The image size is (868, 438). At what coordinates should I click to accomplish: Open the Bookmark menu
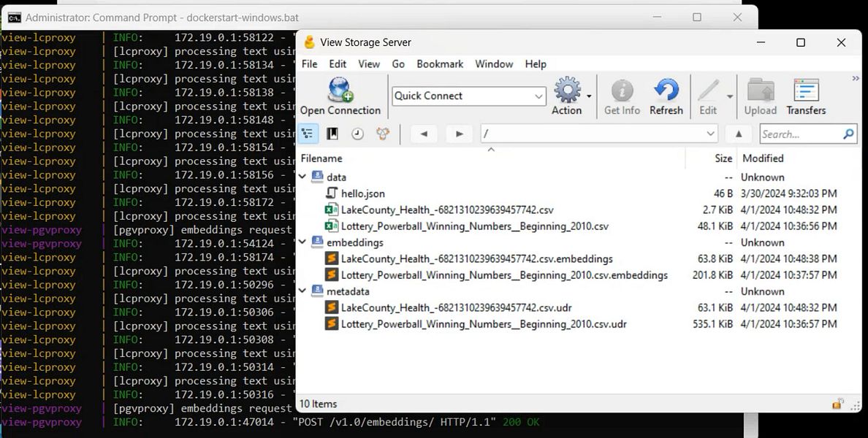coord(439,64)
